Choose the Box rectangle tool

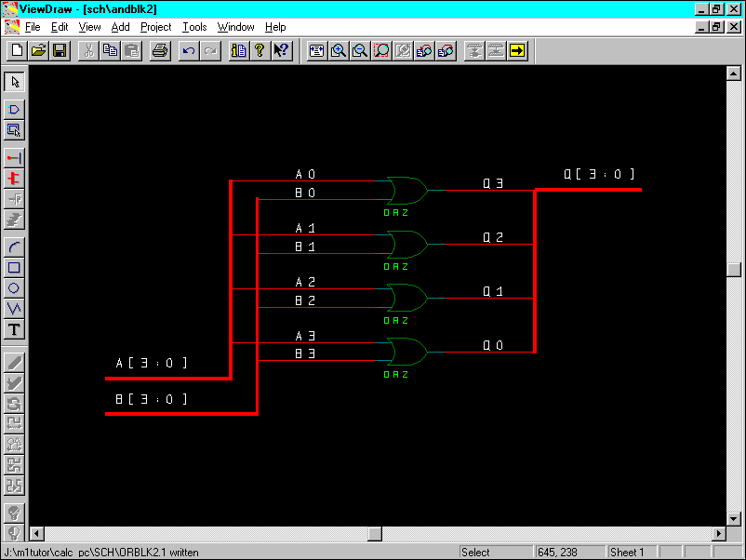click(x=14, y=268)
